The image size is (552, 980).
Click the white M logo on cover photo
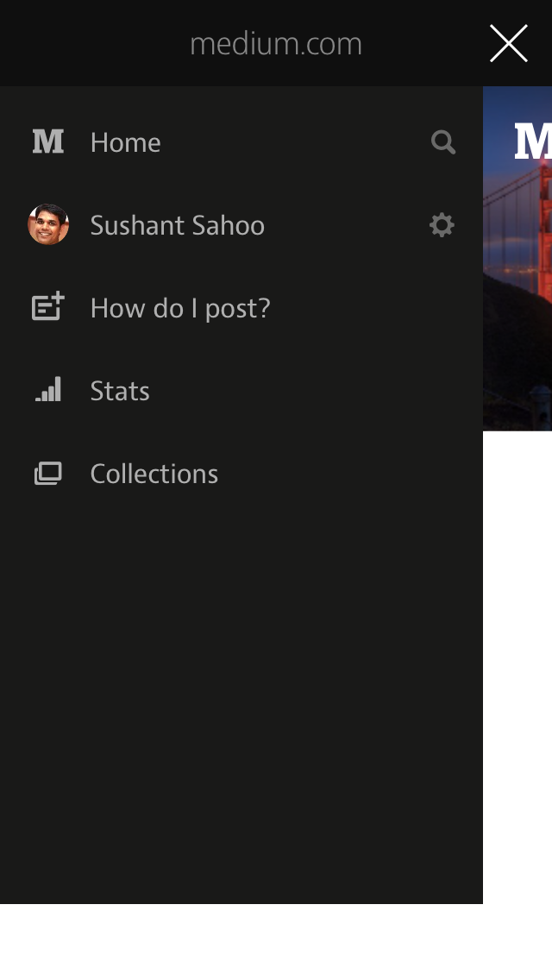(x=533, y=141)
